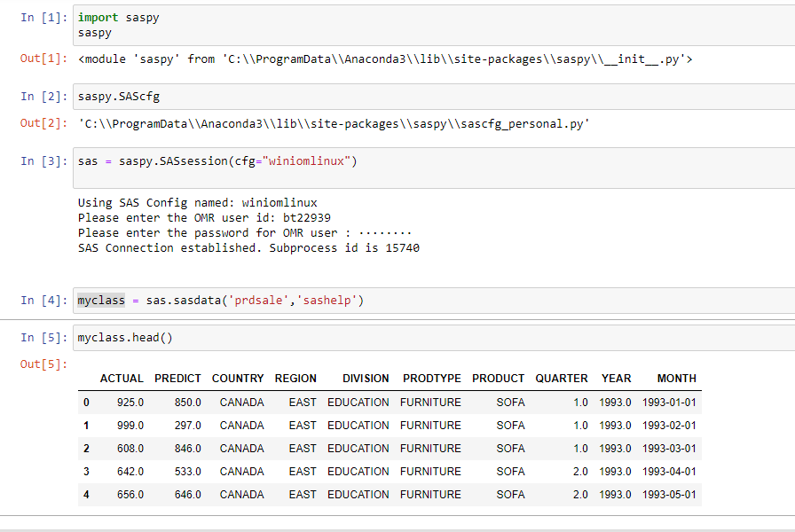
Task: Select the QUARTER column header
Action: click(561, 379)
